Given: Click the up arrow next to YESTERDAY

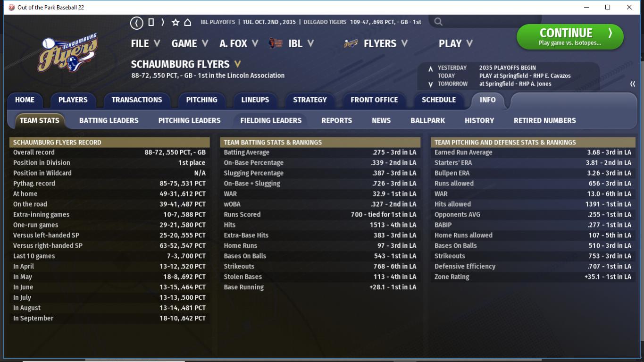Looking at the screenshot, I should click(x=430, y=68).
